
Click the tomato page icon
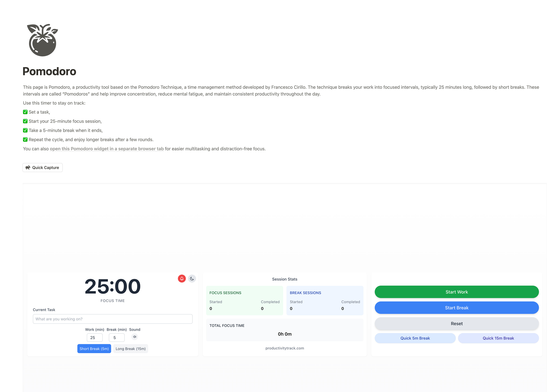coord(42,40)
